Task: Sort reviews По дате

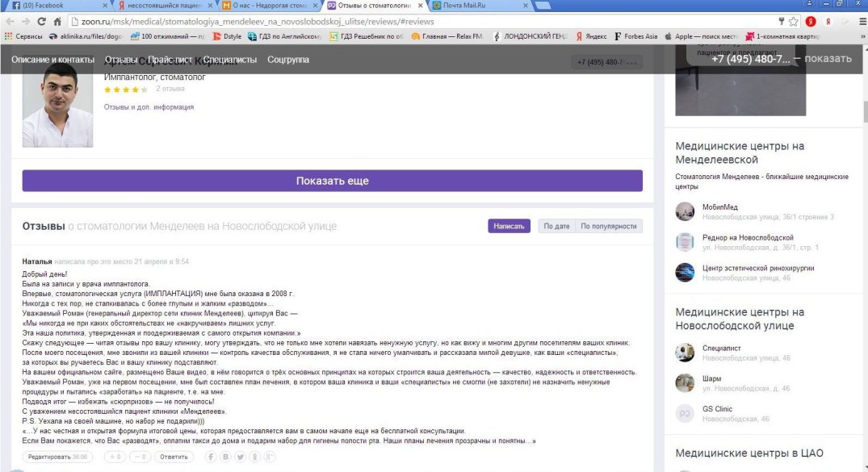Action: (x=556, y=226)
